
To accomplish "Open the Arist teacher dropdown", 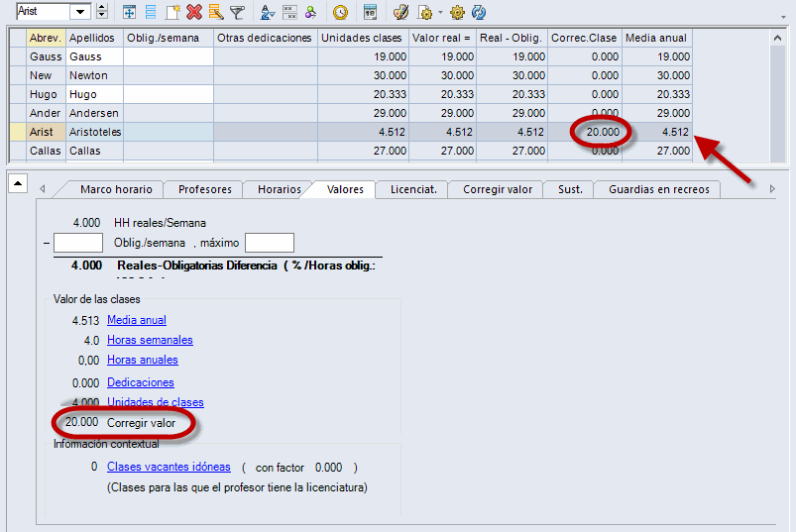I will pos(81,12).
